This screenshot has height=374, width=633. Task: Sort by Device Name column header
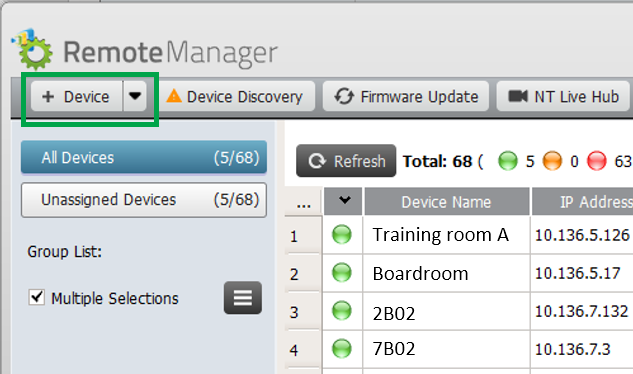pos(447,201)
